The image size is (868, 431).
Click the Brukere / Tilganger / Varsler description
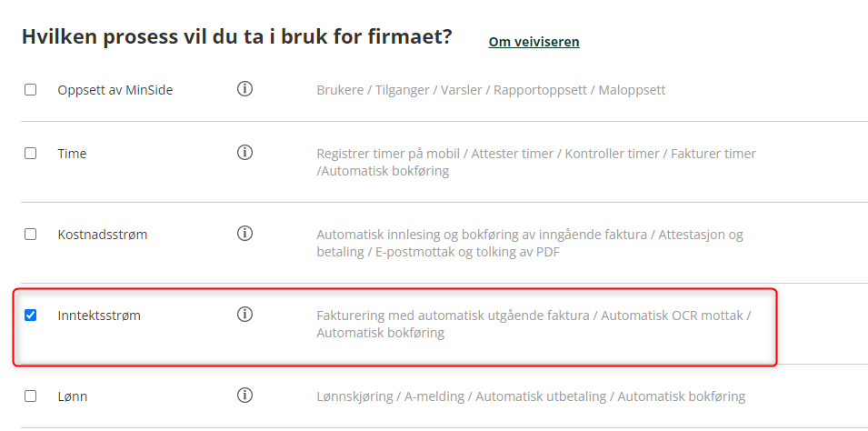point(491,90)
